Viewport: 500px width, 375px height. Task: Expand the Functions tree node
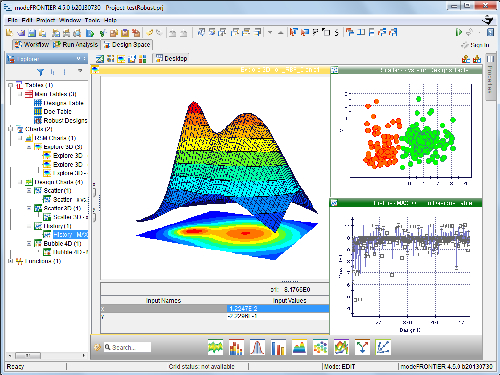click(x=10, y=261)
